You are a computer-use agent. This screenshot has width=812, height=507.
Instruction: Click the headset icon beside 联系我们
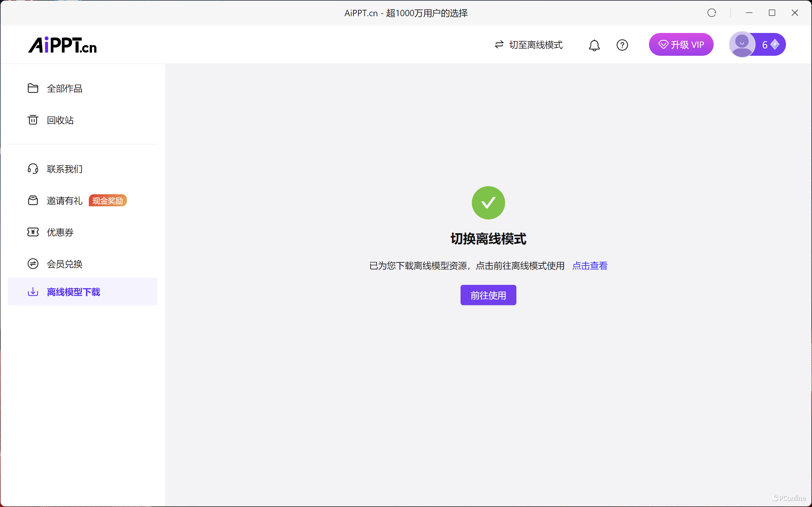33,169
